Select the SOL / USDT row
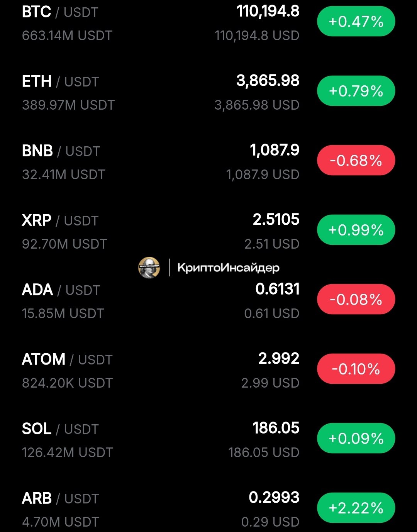Image resolution: width=417 pixels, height=532 pixels. tap(60, 429)
